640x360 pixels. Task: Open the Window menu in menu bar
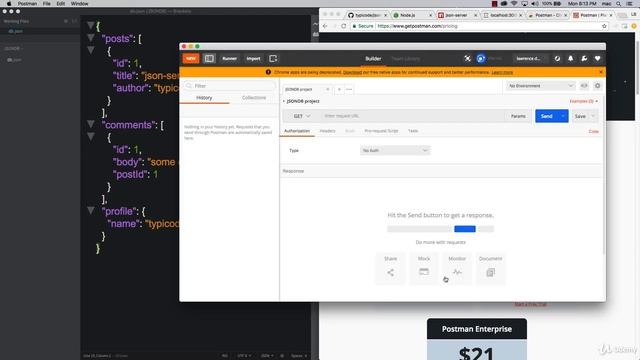pyautogui.click(x=80, y=3)
